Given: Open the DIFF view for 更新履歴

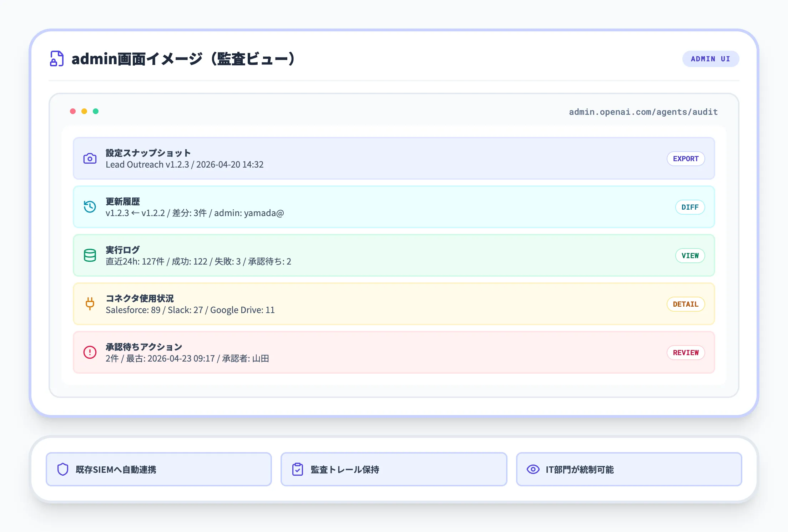Looking at the screenshot, I should tap(690, 207).
